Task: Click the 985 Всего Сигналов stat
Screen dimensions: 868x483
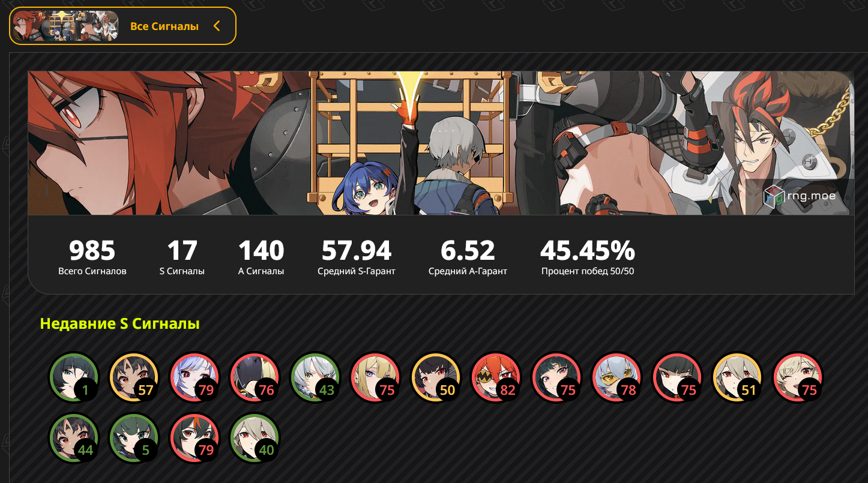Action: click(92, 257)
